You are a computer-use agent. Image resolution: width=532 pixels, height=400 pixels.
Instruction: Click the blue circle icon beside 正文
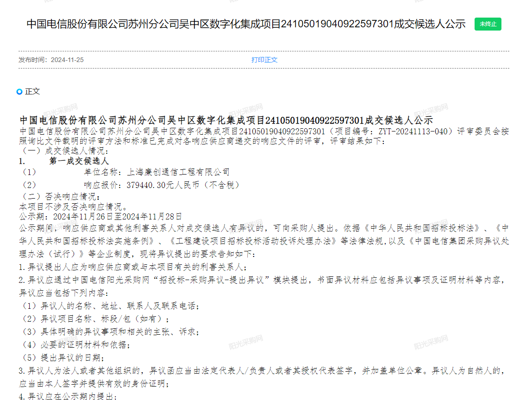pos(19,92)
